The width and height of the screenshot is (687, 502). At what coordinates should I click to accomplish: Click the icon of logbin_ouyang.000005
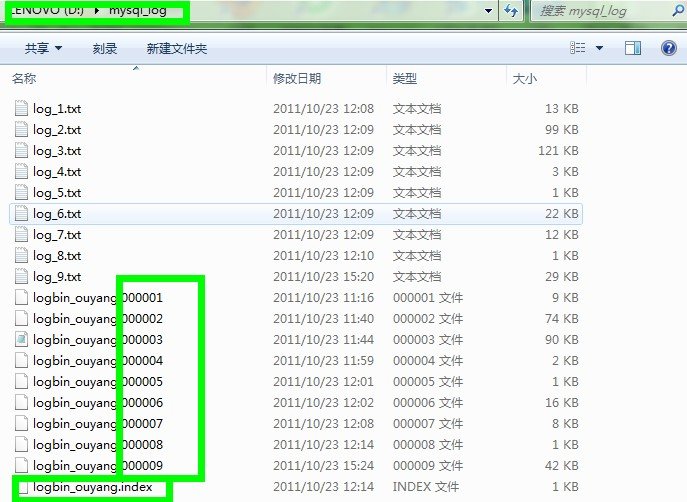point(21,382)
